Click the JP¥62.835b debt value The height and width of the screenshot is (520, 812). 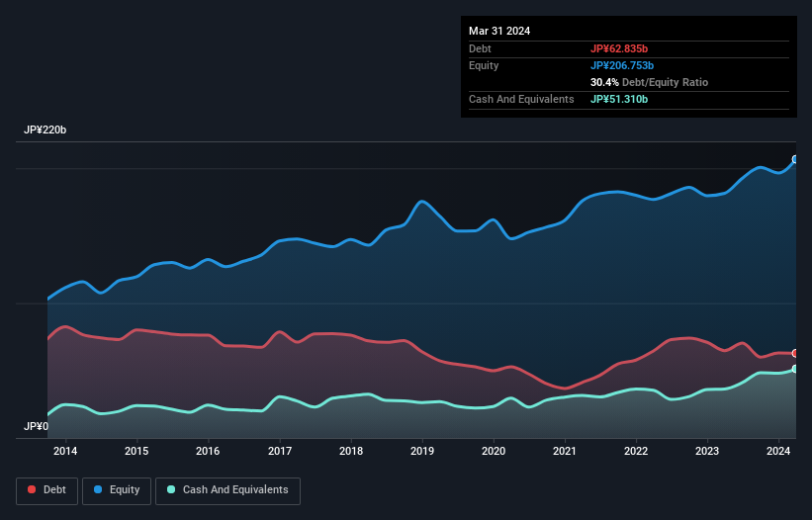(620, 48)
